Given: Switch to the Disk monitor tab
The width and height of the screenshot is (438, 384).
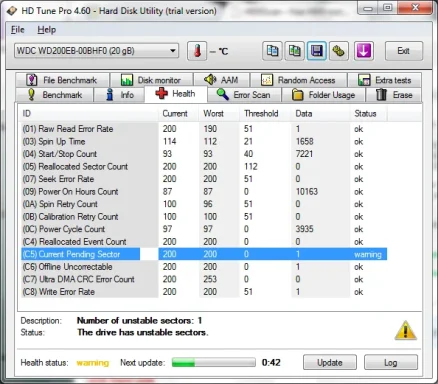Looking at the screenshot, I should (x=152, y=80).
